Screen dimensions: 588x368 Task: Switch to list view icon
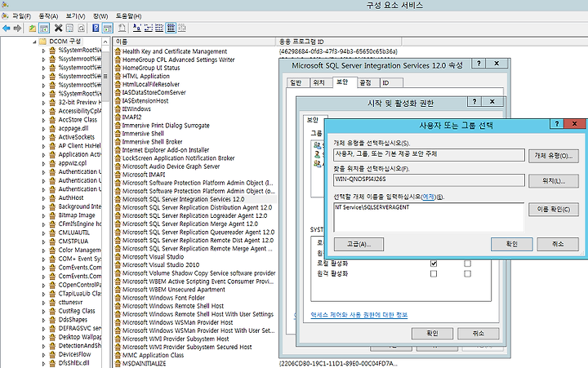coord(159,28)
